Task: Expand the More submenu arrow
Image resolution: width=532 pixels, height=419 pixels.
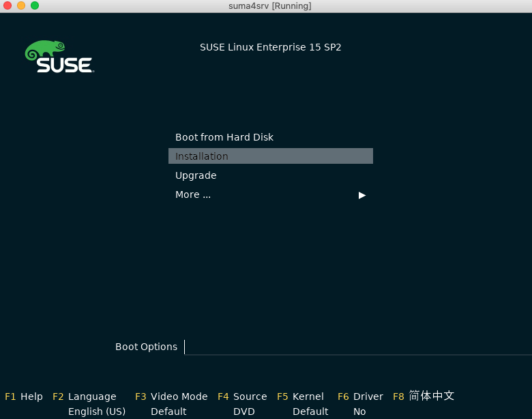Action: click(x=362, y=195)
